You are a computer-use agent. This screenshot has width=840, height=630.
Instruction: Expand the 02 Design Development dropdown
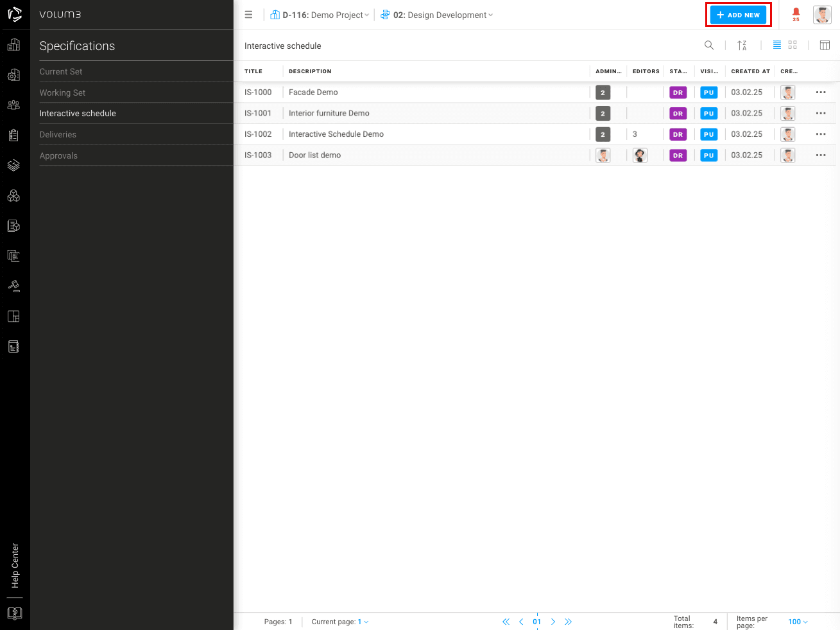coord(437,15)
